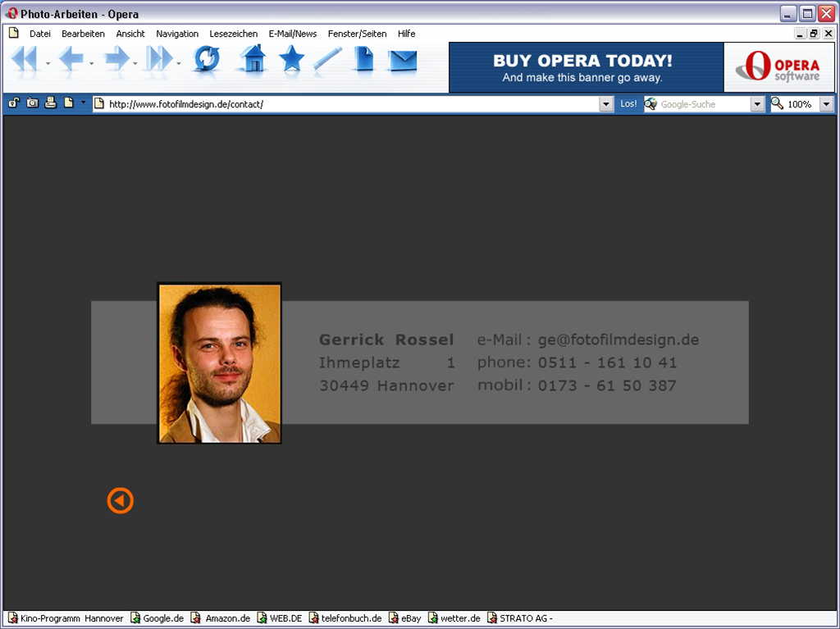Open the wetter.de bookmark

point(454,618)
